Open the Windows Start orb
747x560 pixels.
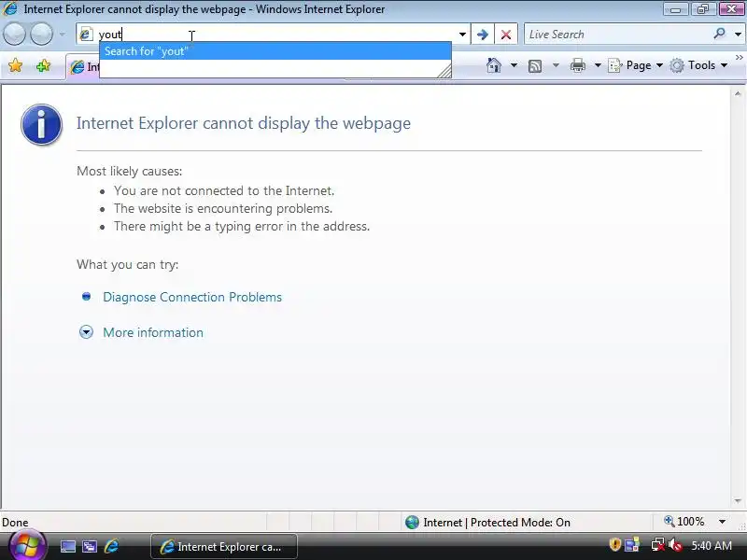27,546
